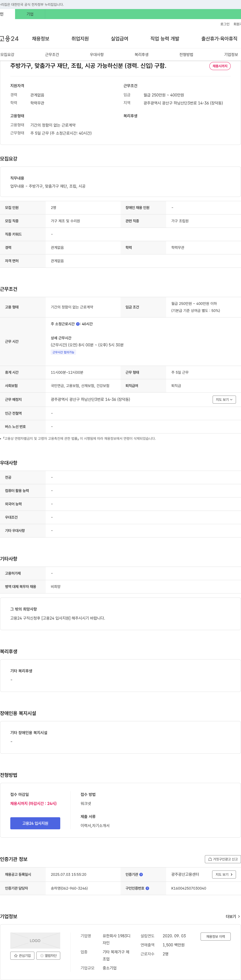Click 고용24 구직신청후 입사지원 note

[57, 618]
